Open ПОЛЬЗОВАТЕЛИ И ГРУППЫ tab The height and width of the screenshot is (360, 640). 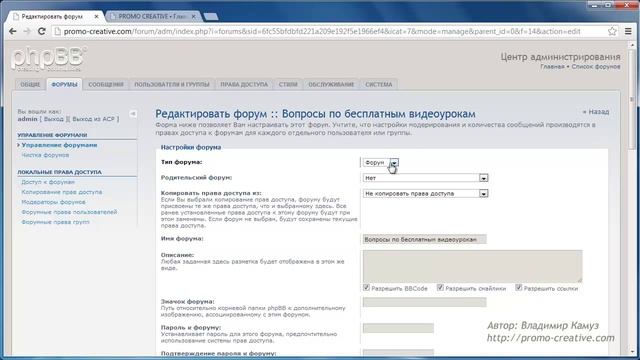[172, 84]
